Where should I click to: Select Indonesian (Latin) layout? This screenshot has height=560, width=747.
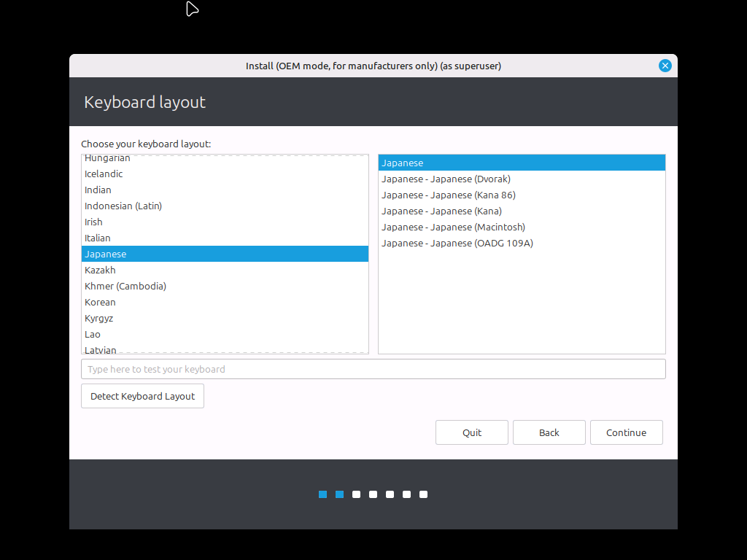click(123, 206)
